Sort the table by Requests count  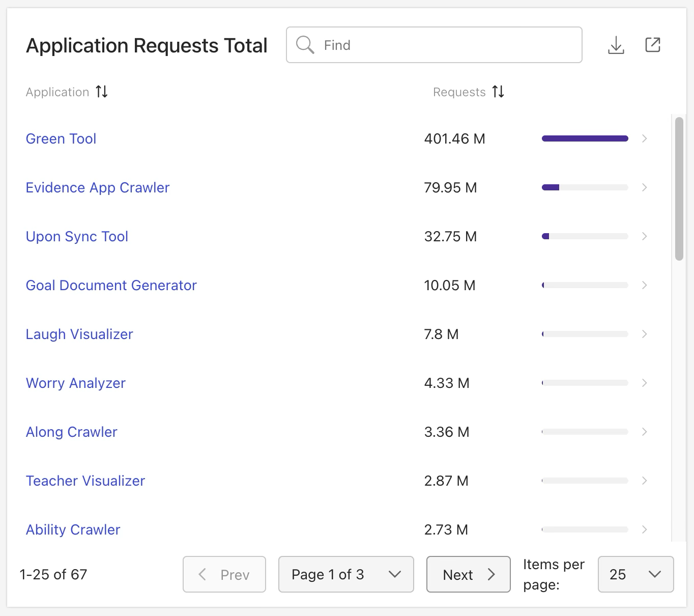click(x=498, y=92)
